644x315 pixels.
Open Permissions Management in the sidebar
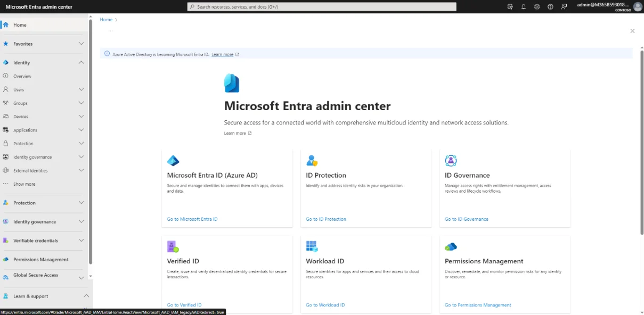[x=40, y=260]
